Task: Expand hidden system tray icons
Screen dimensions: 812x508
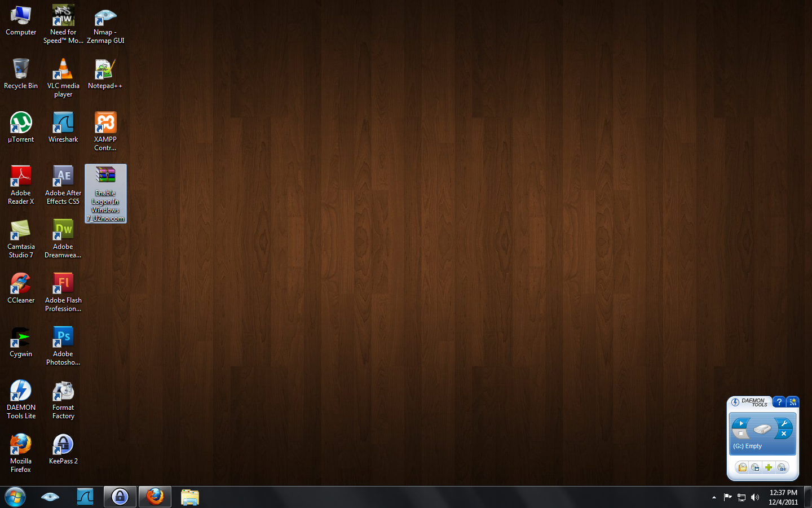Action: 714,497
